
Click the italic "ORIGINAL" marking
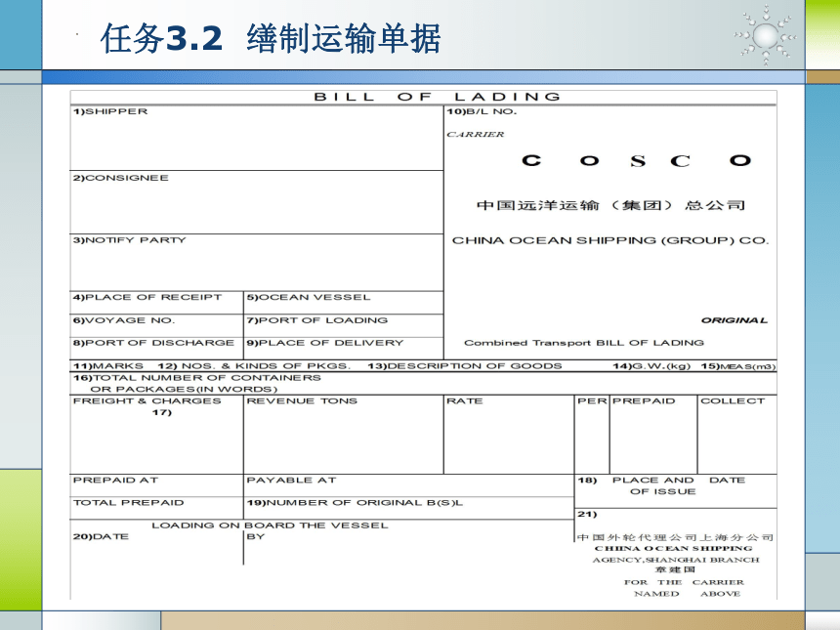point(735,320)
